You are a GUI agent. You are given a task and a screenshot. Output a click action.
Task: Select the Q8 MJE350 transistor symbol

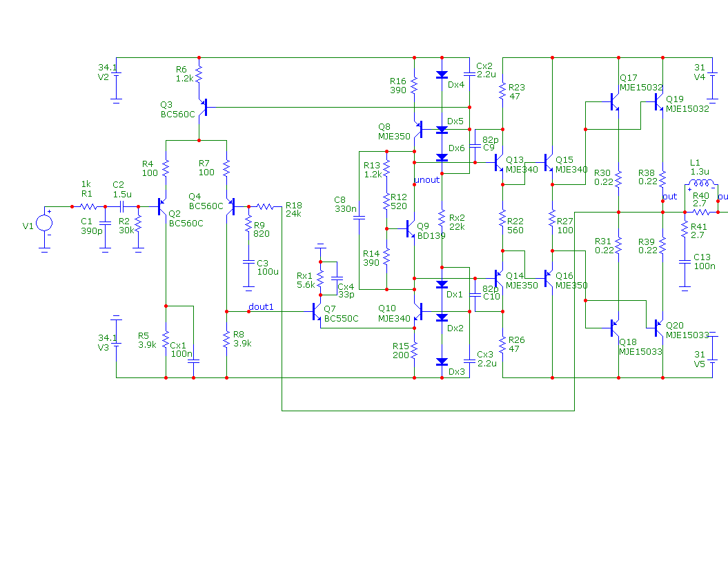coord(418,130)
